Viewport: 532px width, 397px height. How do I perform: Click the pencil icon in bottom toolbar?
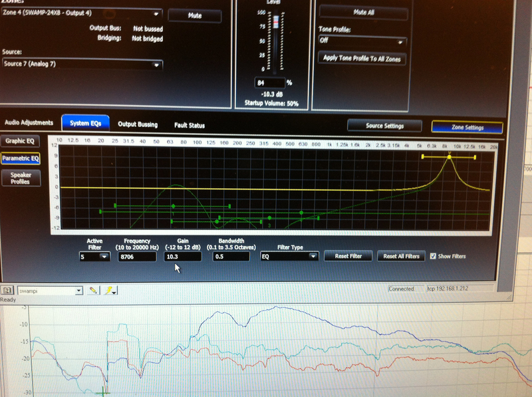coord(93,291)
